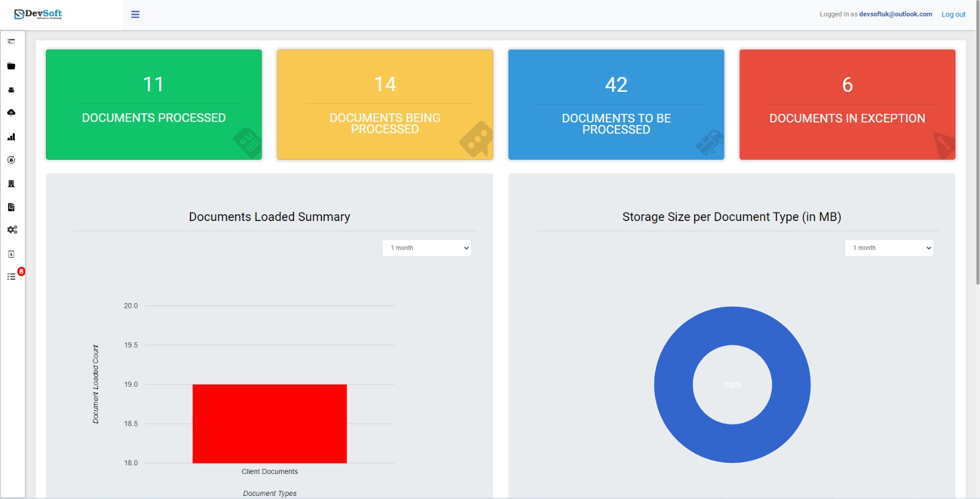
Task: Click the red Client Documents bar
Action: [269, 423]
